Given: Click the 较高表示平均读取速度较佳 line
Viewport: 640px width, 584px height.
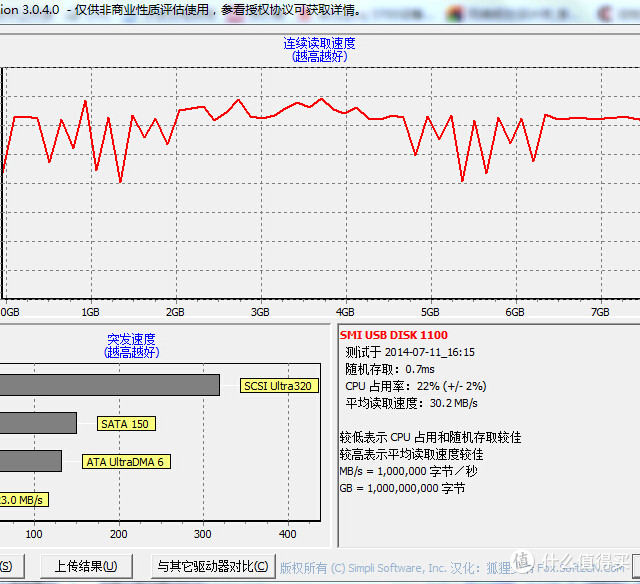Looking at the screenshot, I should click(411, 454).
